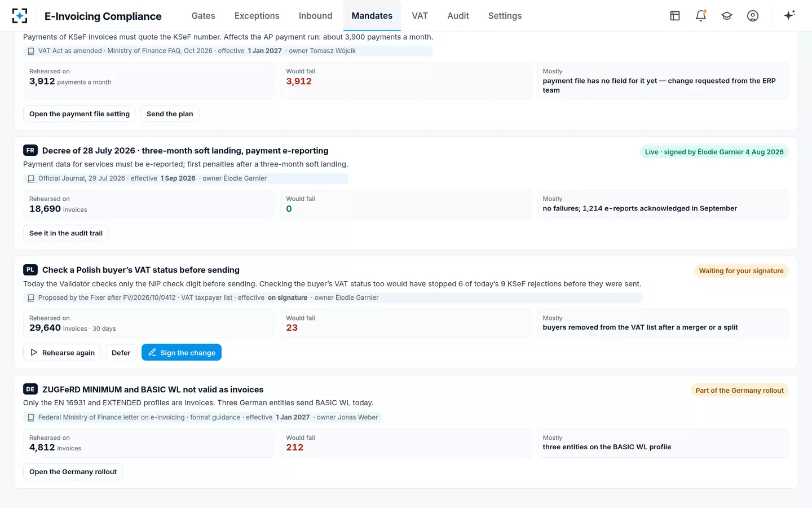Click the book icon beside Official Journal source
The height and width of the screenshot is (508, 812).
tap(31, 179)
